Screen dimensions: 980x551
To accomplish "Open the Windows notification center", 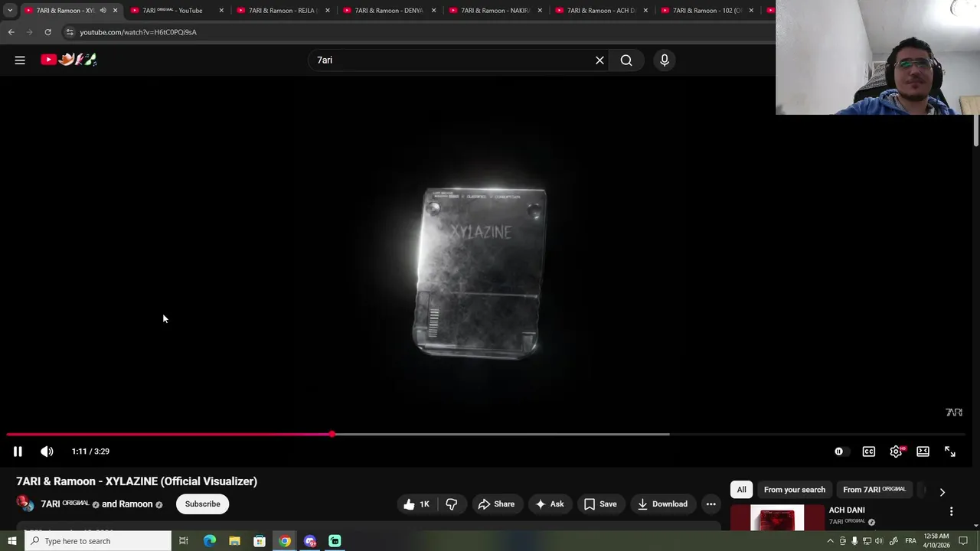I will [963, 541].
